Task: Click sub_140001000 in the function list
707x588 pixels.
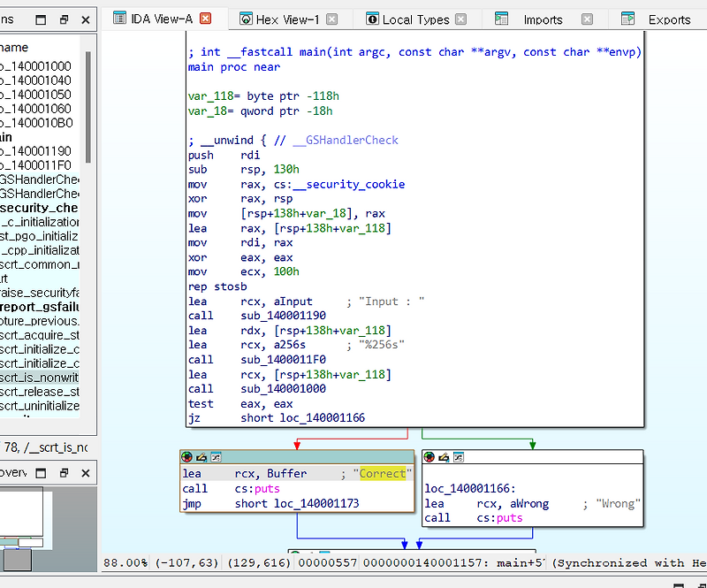Action: pyautogui.click(x=285, y=389)
